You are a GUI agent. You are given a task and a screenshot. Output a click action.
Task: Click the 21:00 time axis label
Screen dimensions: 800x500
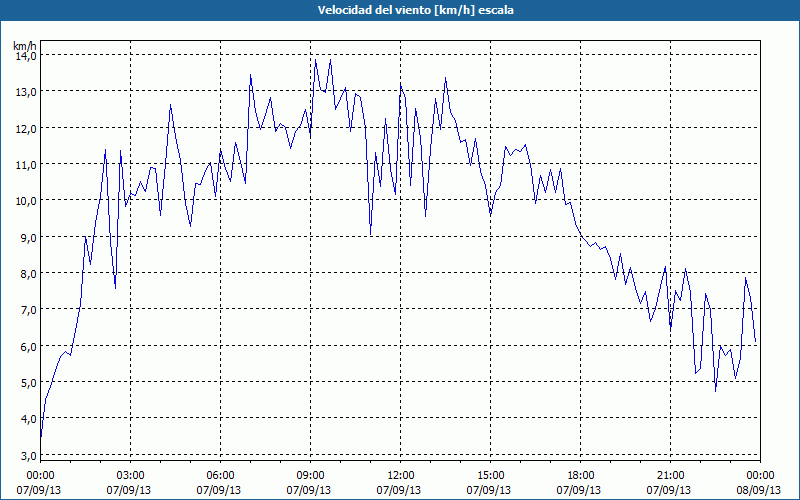point(670,476)
